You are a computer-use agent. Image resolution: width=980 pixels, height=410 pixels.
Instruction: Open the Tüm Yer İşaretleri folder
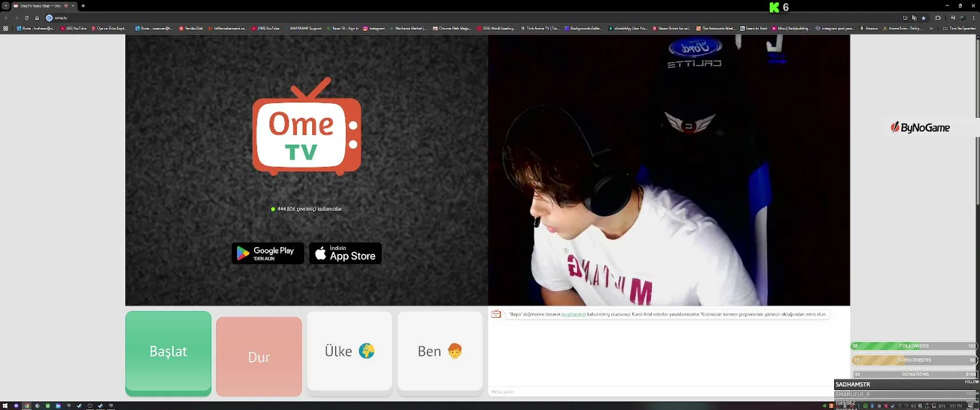(x=959, y=28)
